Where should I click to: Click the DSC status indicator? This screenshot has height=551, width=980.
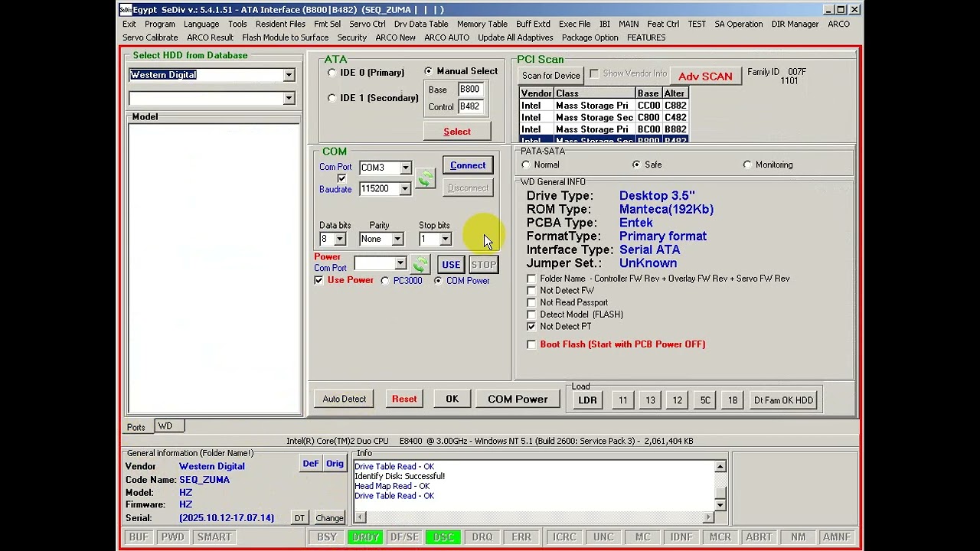(443, 537)
